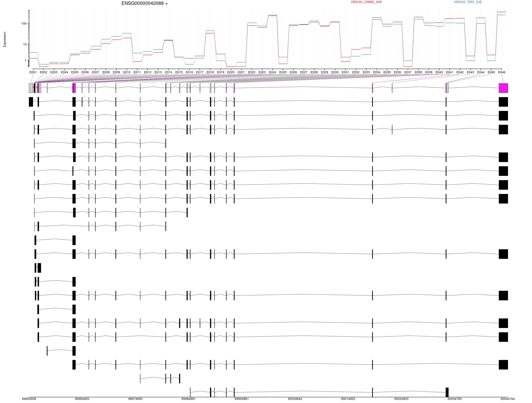Click genomic coordinate 90034783
The image size is (532, 403).
(454, 399)
